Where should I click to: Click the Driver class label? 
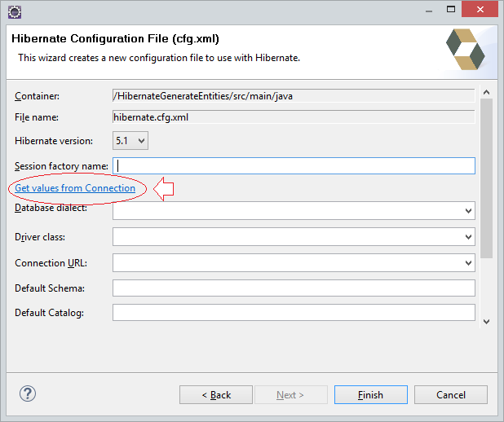coord(40,237)
